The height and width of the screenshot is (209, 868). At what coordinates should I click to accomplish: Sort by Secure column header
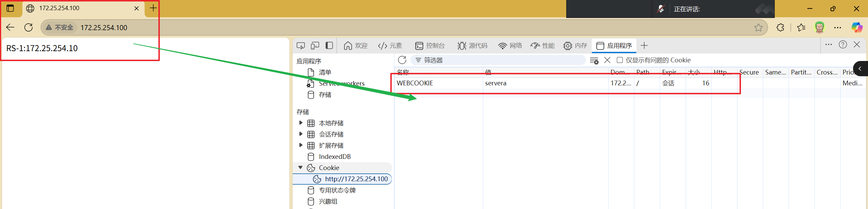750,72
